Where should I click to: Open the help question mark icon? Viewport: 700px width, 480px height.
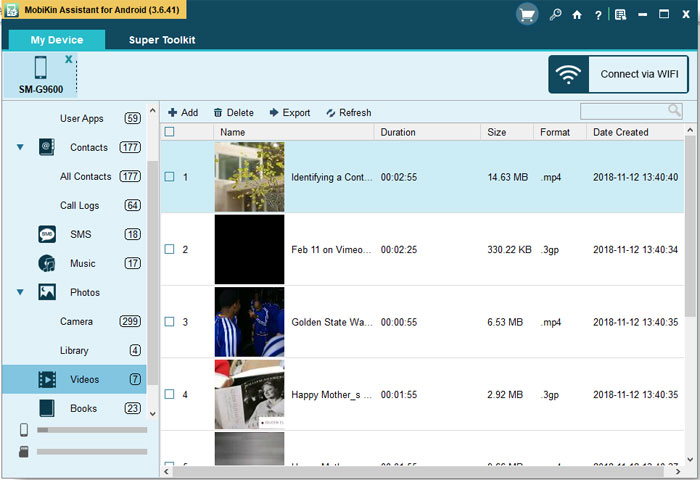tap(598, 15)
